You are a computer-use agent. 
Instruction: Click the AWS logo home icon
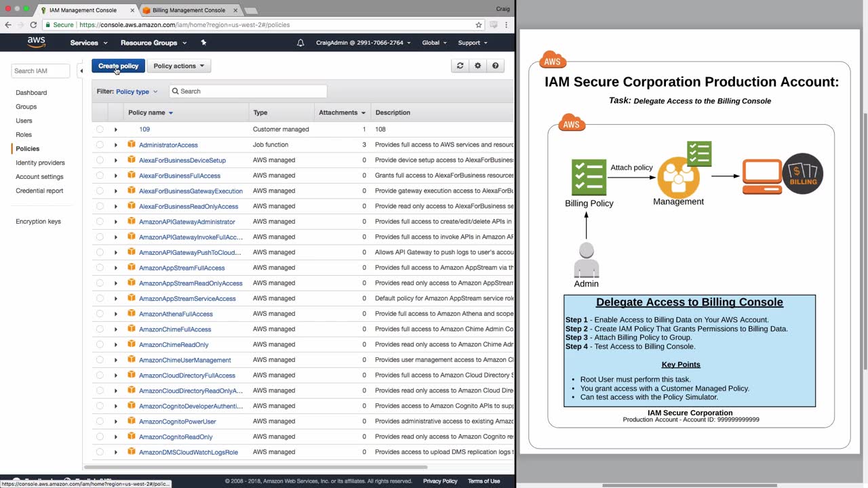click(x=36, y=42)
